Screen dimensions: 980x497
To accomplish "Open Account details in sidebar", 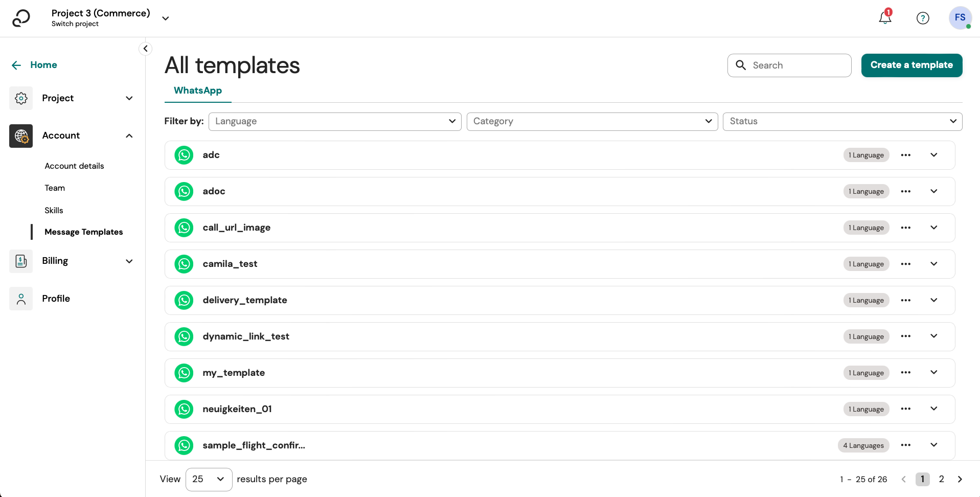I will click(74, 166).
